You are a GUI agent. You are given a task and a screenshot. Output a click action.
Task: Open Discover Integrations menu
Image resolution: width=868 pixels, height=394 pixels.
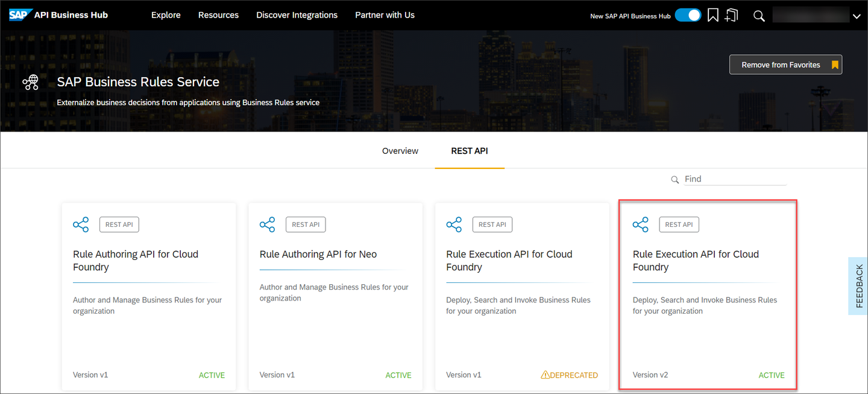pos(297,15)
